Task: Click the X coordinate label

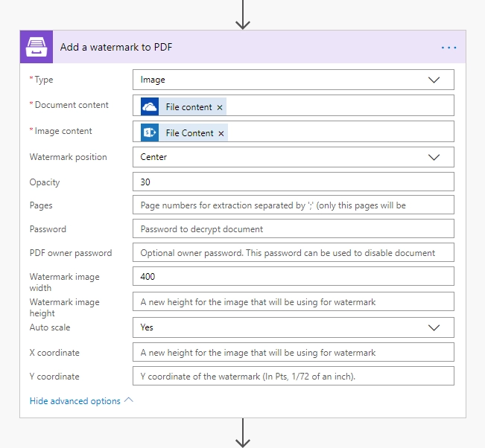Action: point(54,353)
